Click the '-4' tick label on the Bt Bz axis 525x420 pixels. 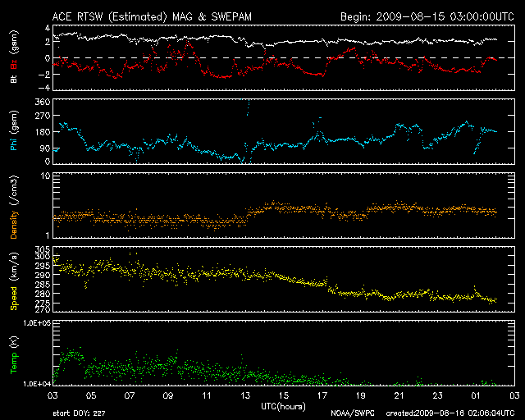coord(43,88)
